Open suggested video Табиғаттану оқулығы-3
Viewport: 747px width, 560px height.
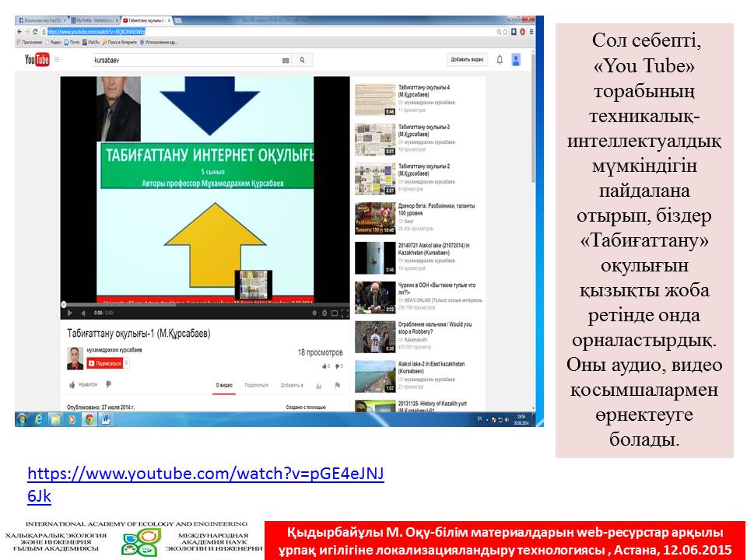click(x=419, y=138)
